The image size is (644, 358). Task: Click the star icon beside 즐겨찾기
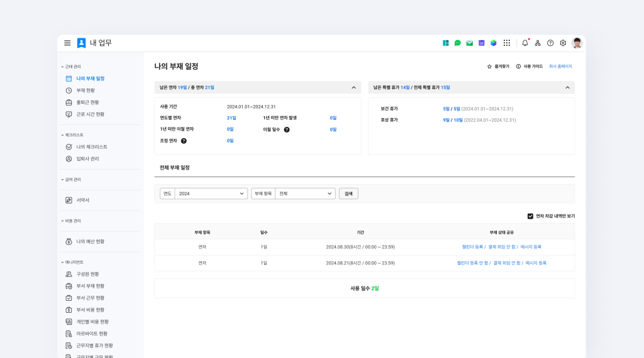pyautogui.click(x=489, y=67)
